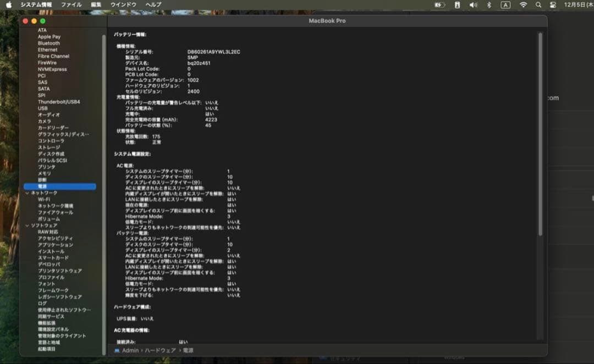The width and height of the screenshot is (594, 364).
Task: Click the Bluetooth menu bar icon
Action: click(489, 4)
